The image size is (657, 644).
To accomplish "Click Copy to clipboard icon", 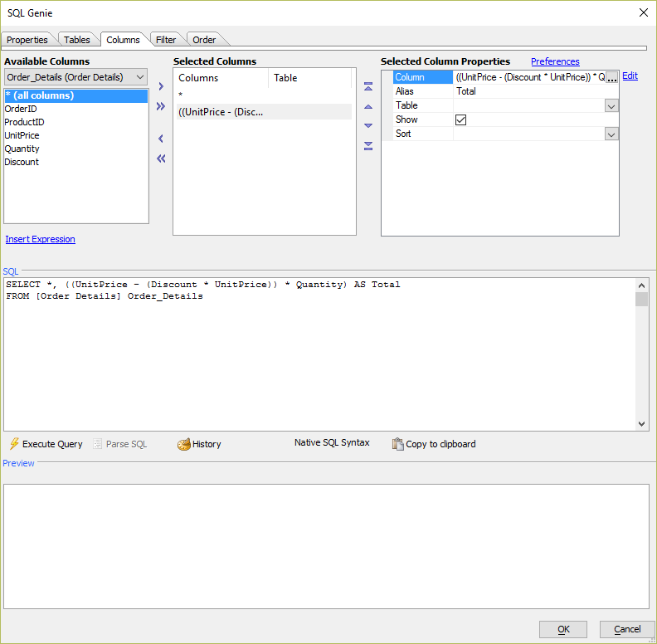I will pos(397,444).
